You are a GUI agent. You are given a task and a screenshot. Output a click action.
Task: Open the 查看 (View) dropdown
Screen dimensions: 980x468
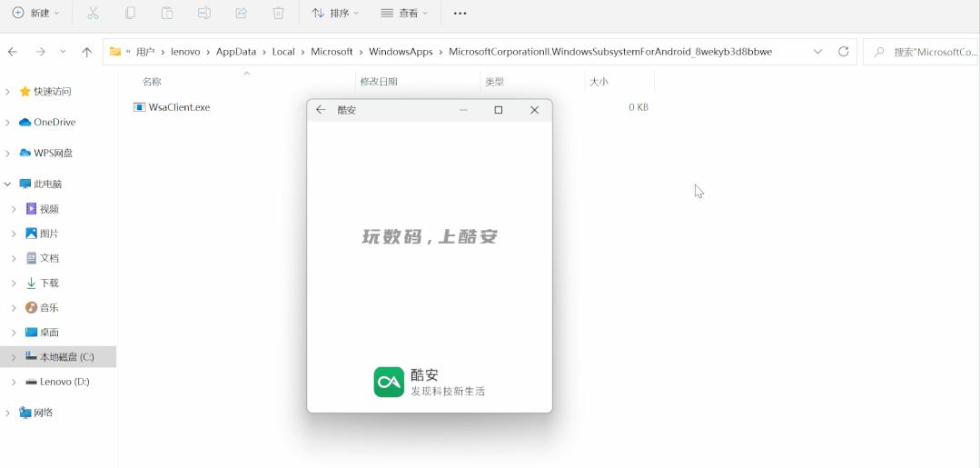pos(404,13)
